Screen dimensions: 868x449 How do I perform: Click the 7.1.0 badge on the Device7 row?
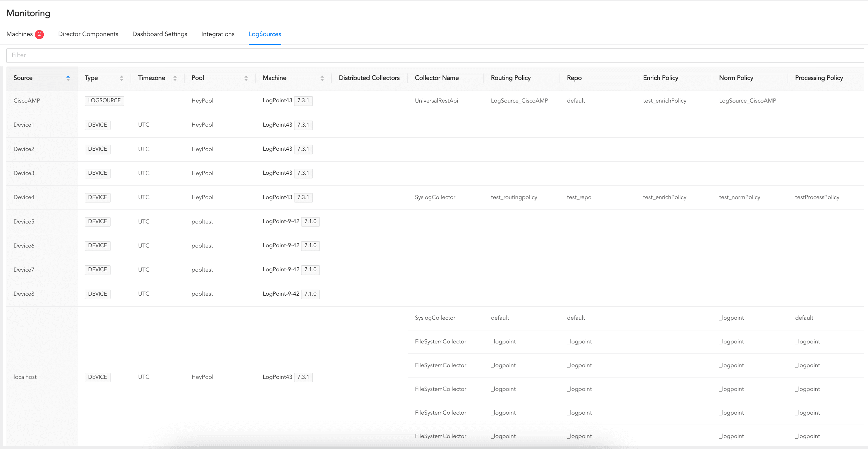310,269
